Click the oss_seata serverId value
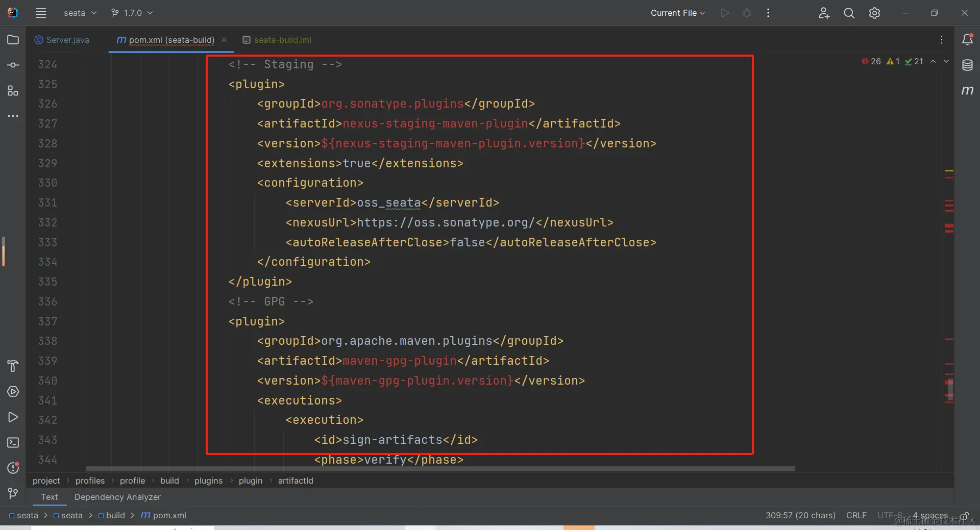The width and height of the screenshot is (980, 530). pos(389,203)
